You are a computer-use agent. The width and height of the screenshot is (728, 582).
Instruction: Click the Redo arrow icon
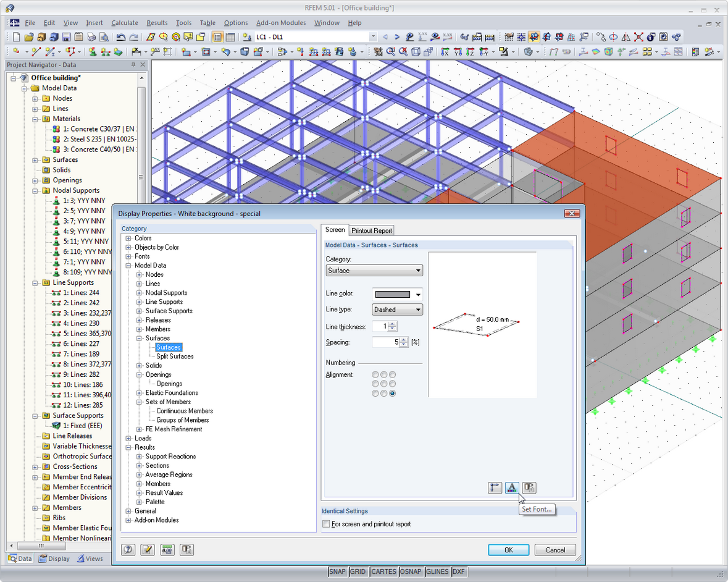pos(133,36)
